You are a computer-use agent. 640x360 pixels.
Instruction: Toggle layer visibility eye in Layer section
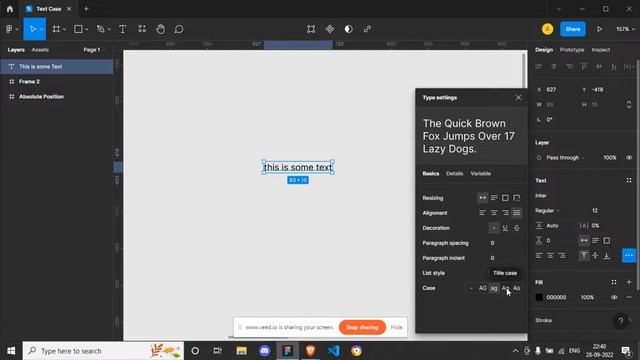[x=629, y=158]
